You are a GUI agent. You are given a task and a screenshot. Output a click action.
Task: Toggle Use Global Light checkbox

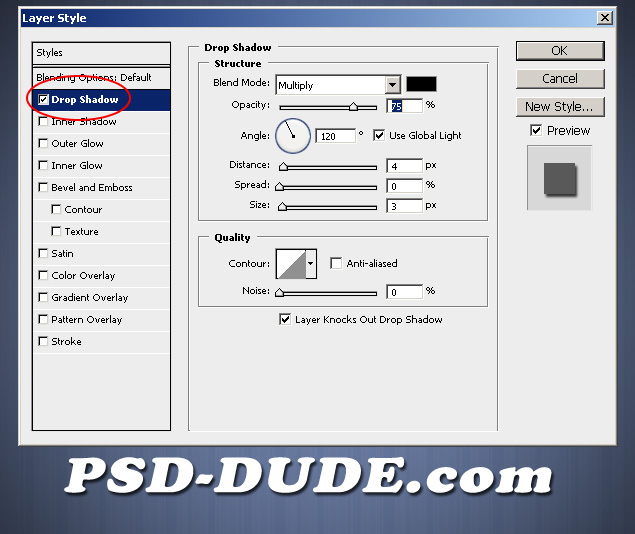click(x=379, y=135)
